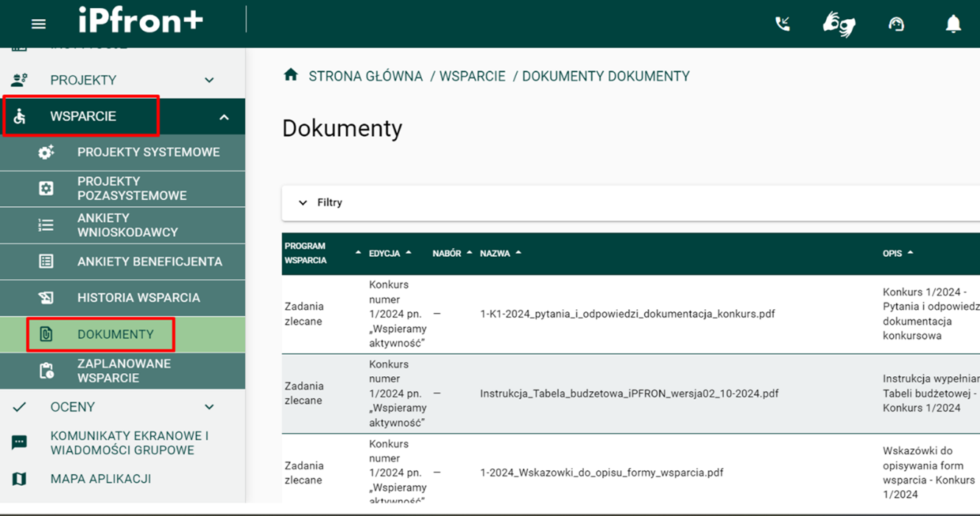
Task: Open Ankiety beneficjenta submenu item
Action: (122, 261)
